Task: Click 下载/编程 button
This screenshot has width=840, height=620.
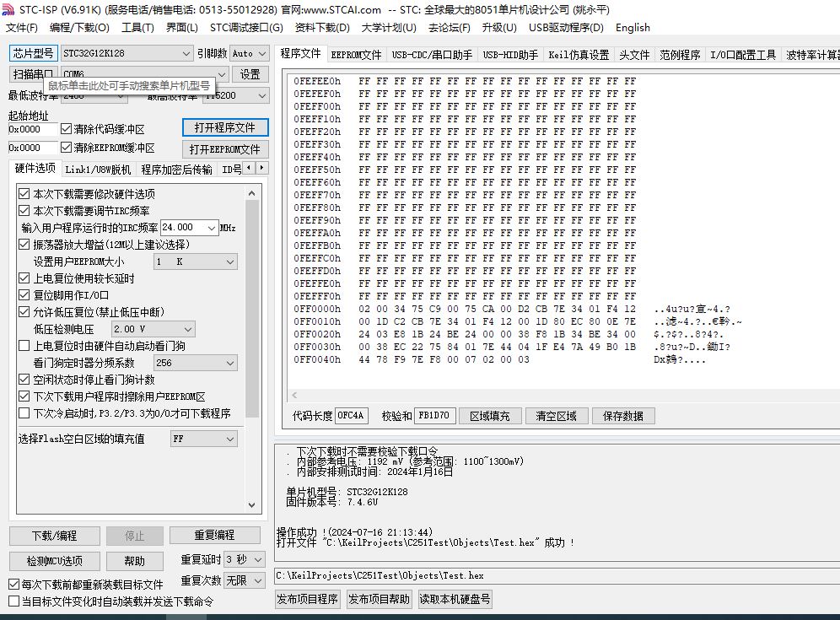Action: click(55, 536)
